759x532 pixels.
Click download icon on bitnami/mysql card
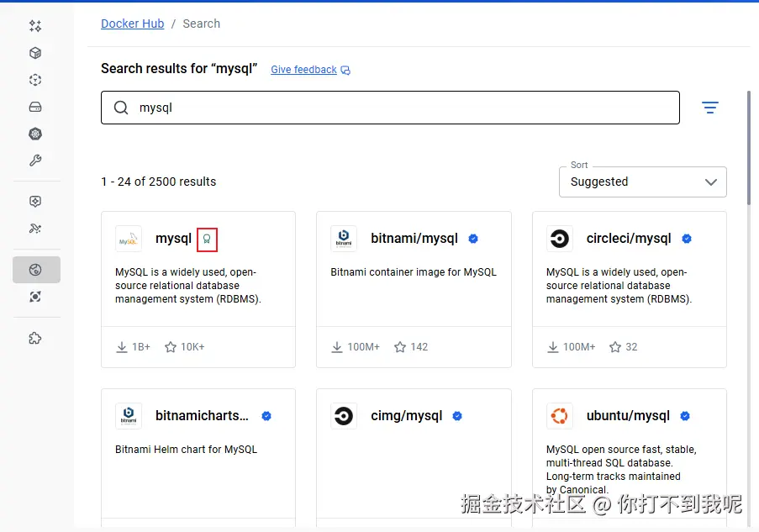[x=337, y=347]
